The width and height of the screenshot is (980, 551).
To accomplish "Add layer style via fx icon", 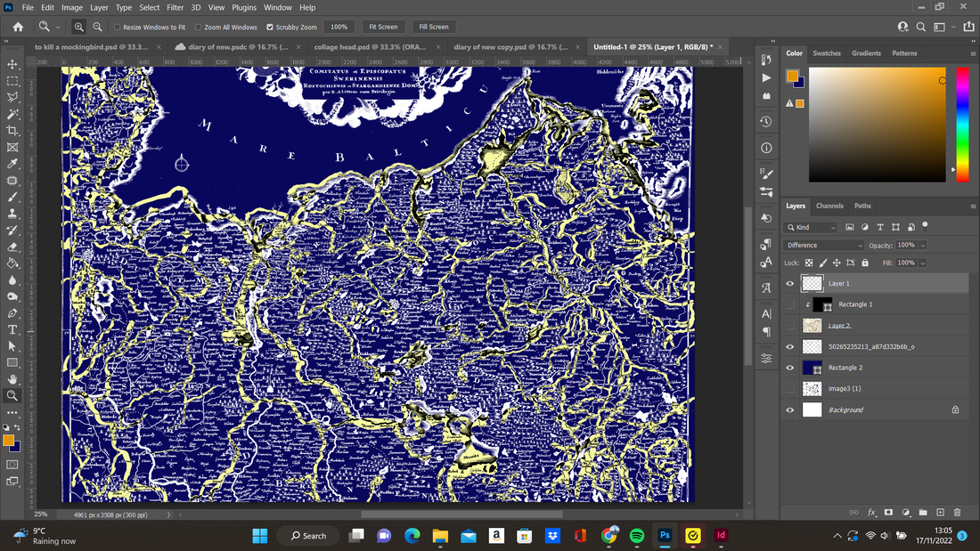I will pyautogui.click(x=871, y=512).
